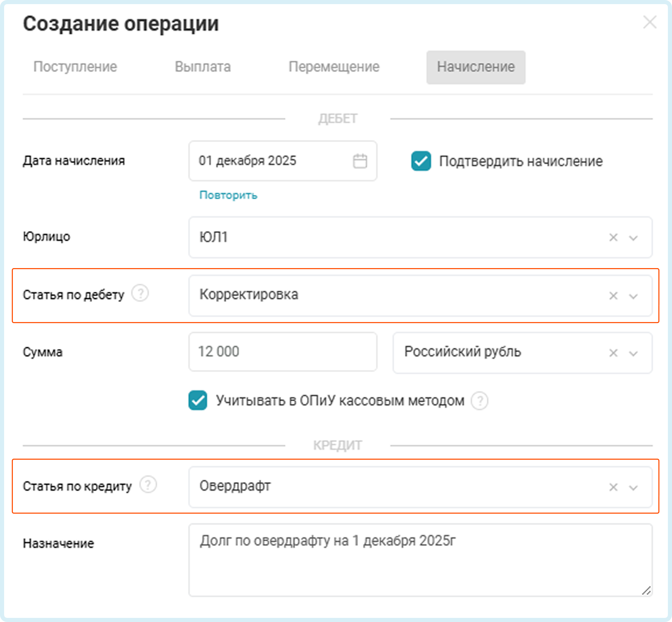Close the Создание операции dialog
672x622 pixels.
[649, 23]
